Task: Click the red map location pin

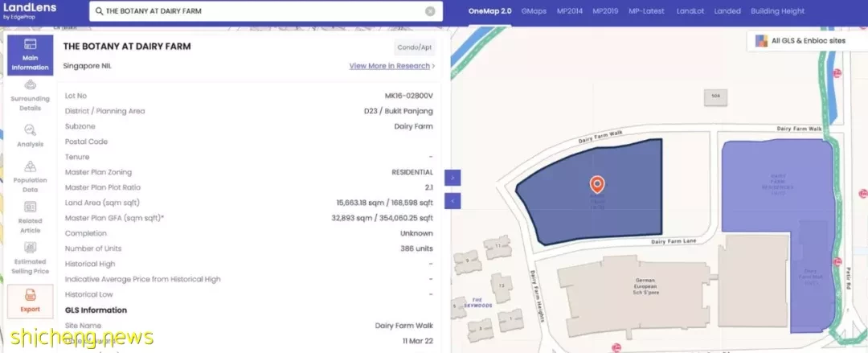Action: click(x=596, y=184)
